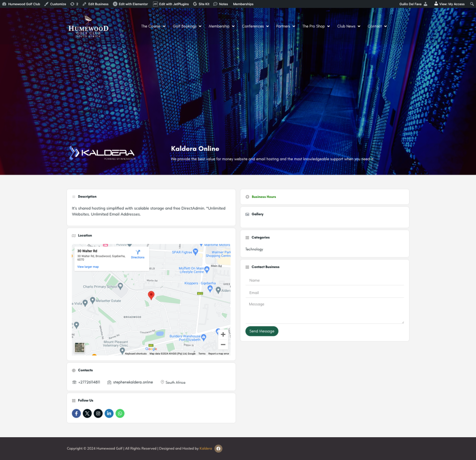The width and height of the screenshot is (476, 460).
Task: Click the Gallery image icon
Action: 247,214
